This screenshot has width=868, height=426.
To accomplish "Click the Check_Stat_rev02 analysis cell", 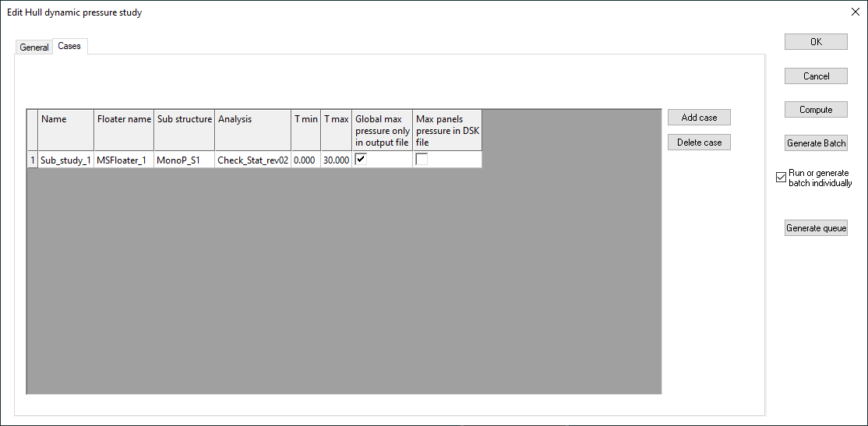I will [x=253, y=160].
